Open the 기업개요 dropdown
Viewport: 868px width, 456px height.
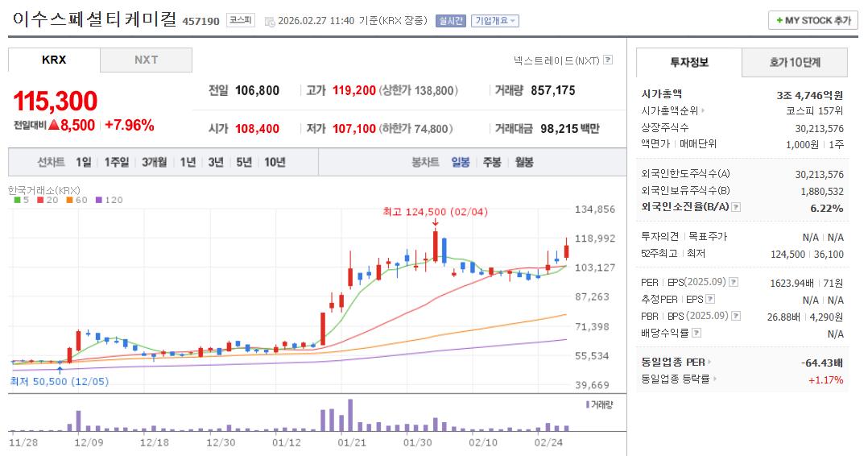click(495, 21)
